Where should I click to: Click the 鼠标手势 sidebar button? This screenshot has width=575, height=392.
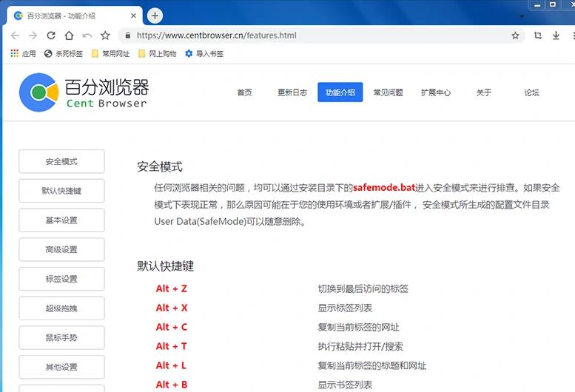point(61,337)
